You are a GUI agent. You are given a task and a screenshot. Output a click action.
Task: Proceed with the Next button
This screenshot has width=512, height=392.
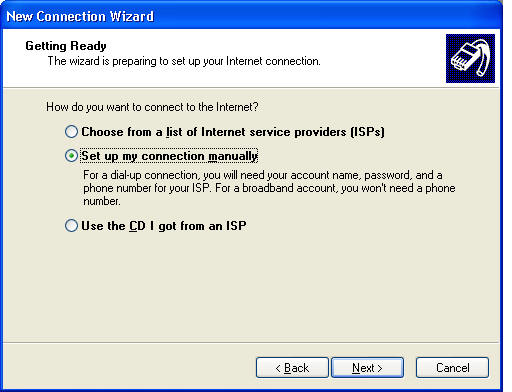[367, 368]
